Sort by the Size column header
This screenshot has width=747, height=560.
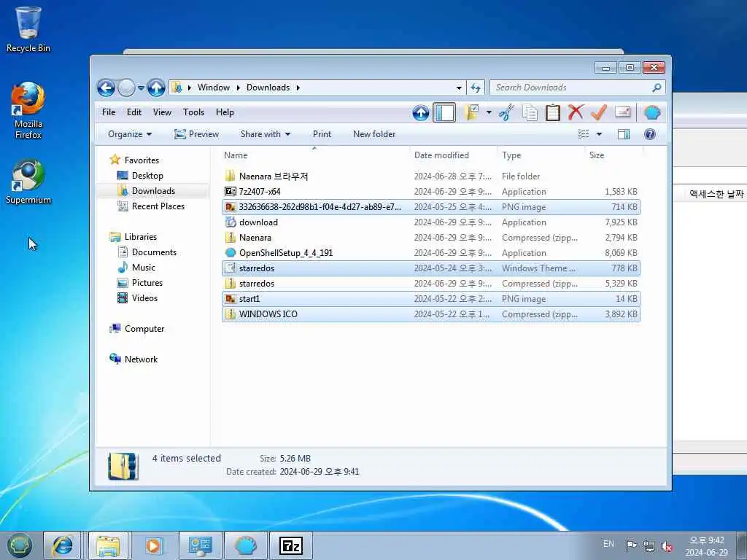pos(614,155)
